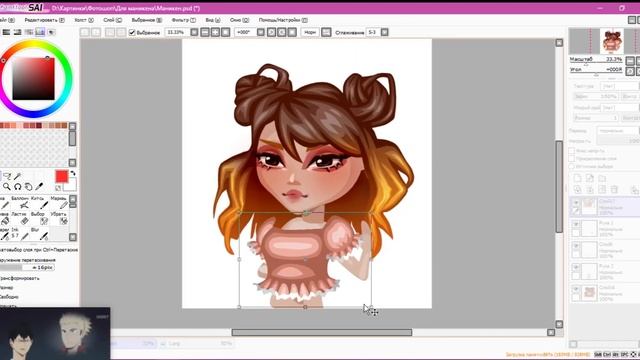Select the Баллон airbrush tool
This screenshot has height=360, width=640.
[x=21, y=202]
